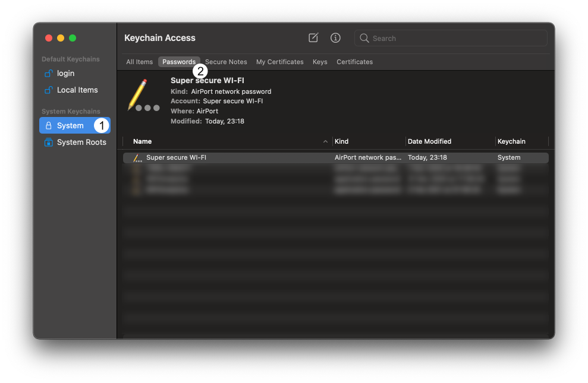The width and height of the screenshot is (588, 383).
Task: Select the login keychain in sidebar
Action: coord(65,73)
